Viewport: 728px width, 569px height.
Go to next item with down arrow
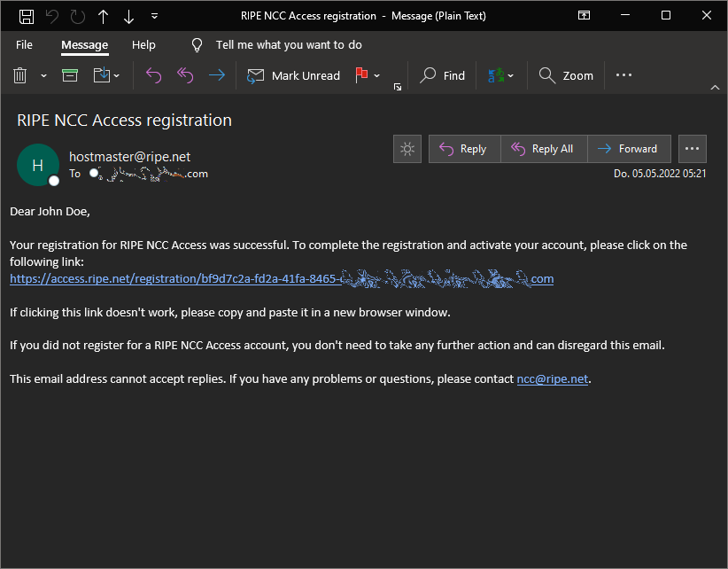[x=128, y=17]
